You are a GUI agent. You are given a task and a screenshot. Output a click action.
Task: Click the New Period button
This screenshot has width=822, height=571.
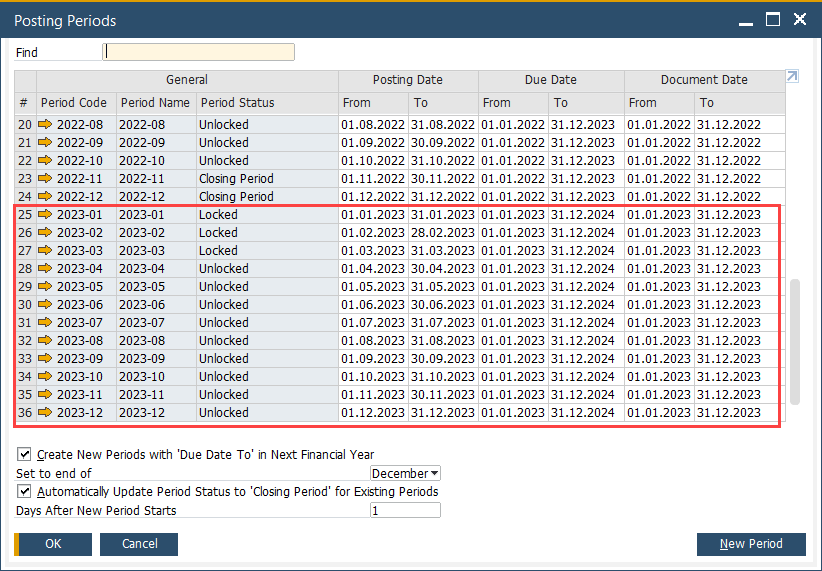tap(751, 544)
